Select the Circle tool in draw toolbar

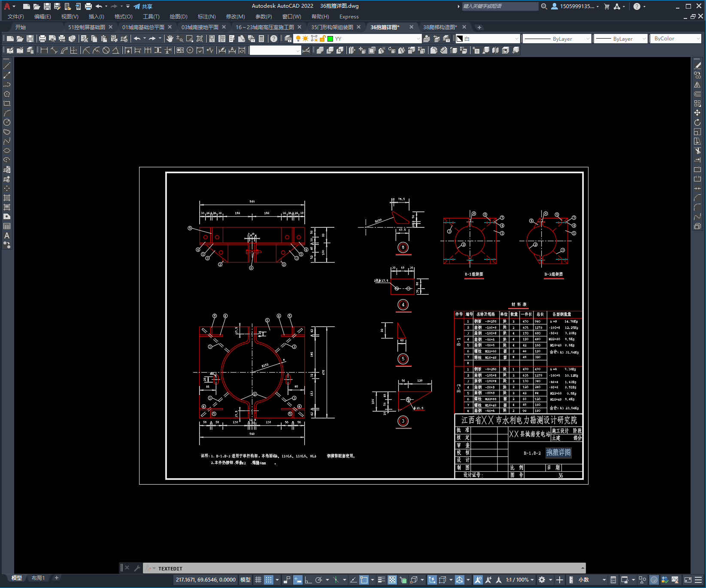pyautogui.click(x=7, y=122)
